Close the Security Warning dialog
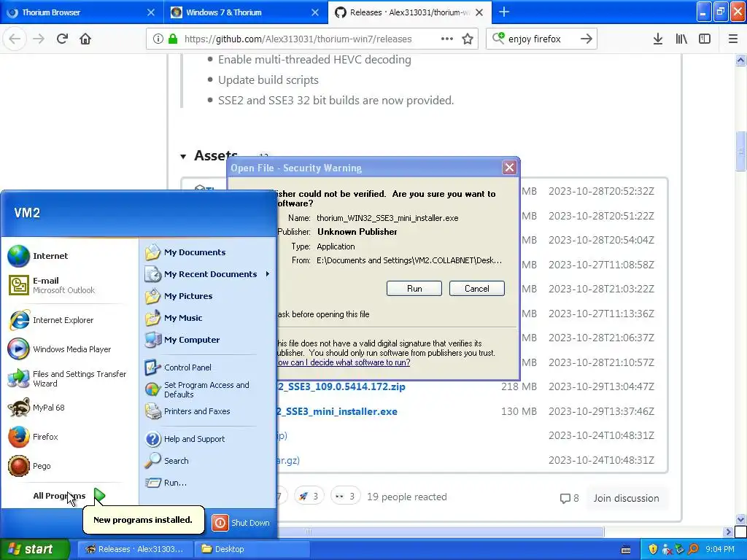Screen dimensions: 747x560 [509, 167]
